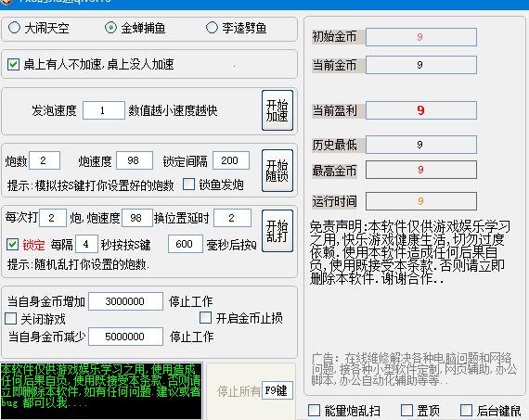Toggle the 能量炮乱扫 checkbox
The image size is (529, 420).
click(314, 410)
